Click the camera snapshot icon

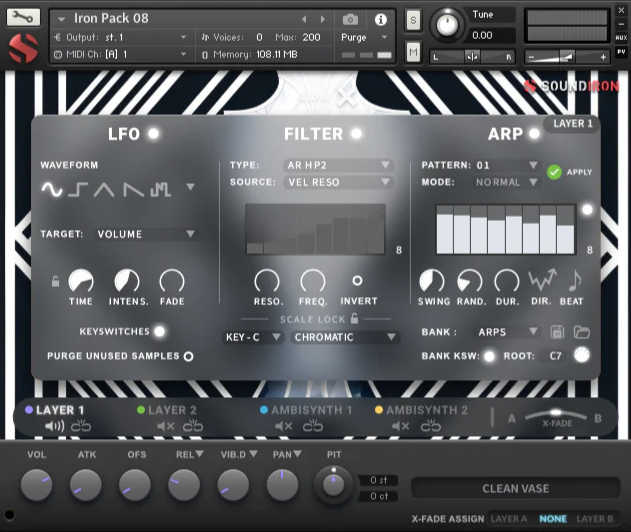350,19
